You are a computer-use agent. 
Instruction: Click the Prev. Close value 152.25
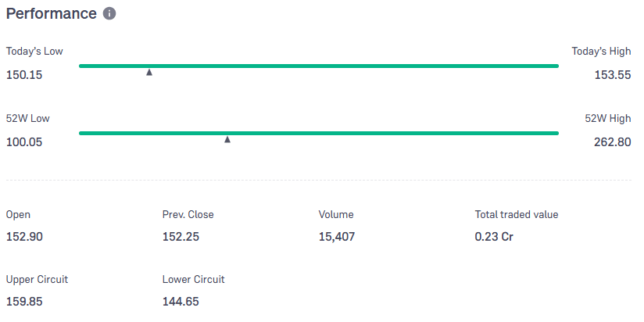click(180, 237)
